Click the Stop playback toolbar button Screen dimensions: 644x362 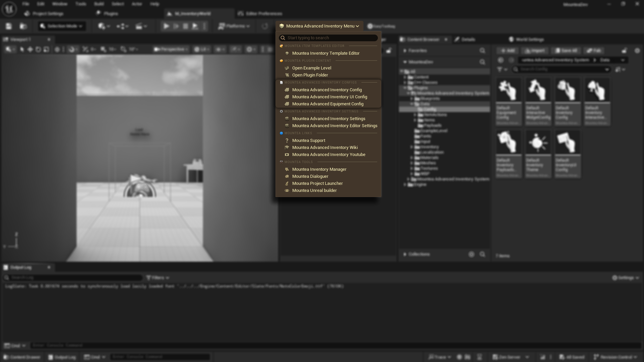[186, 26]
